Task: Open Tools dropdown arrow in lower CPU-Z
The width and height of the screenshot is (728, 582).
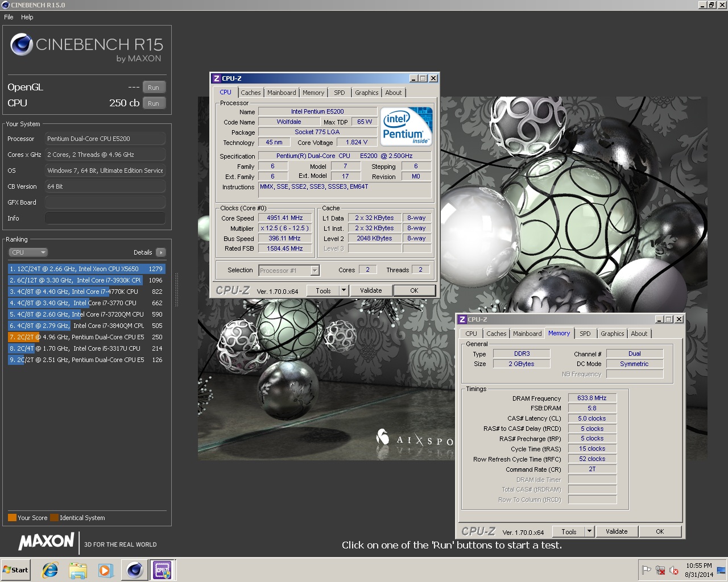Action: coord(589,531)
